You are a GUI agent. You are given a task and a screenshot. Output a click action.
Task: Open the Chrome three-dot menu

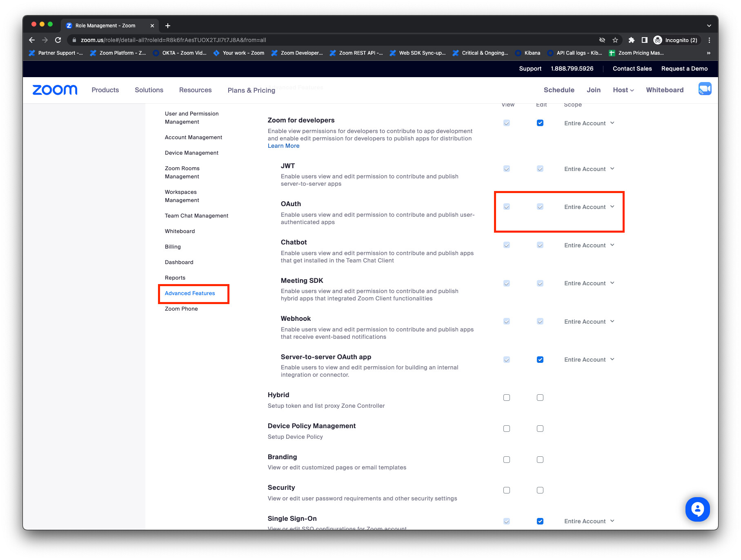pyautogui.click(x=709, y=40)
